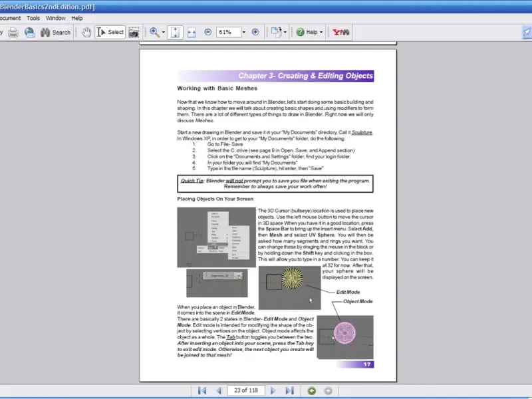Open the Tools menu
Image resolution: width=532 pixels, height=399 pixels.
33,18
